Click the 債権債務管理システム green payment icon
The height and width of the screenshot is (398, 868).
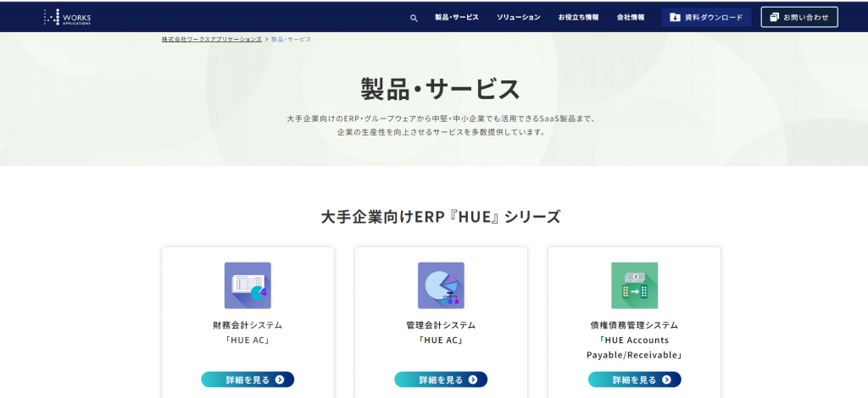(634, 285)
